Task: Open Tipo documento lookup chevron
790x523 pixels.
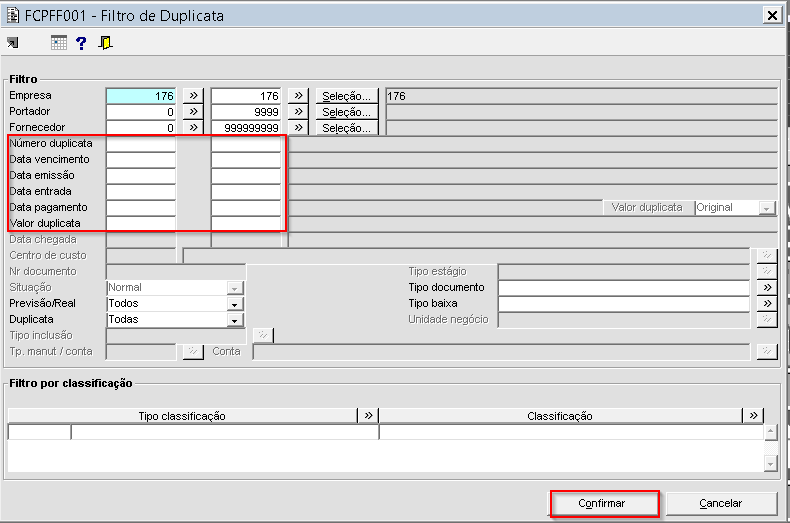Action: click(767, 287)
